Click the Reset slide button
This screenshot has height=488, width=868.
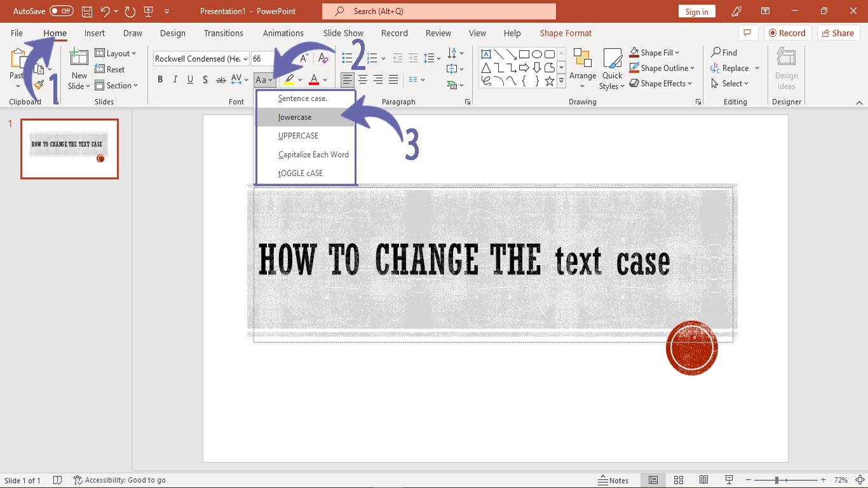[x=110, y=69]
